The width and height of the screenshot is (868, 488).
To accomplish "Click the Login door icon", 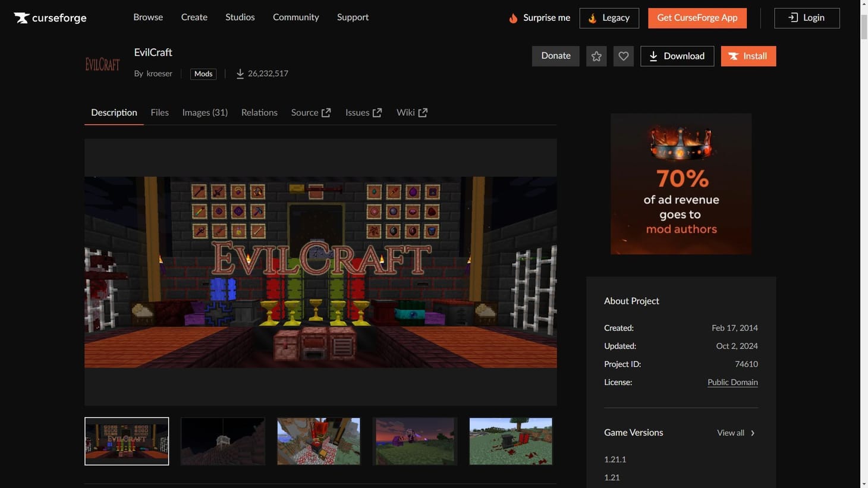I will coord(792,17).
